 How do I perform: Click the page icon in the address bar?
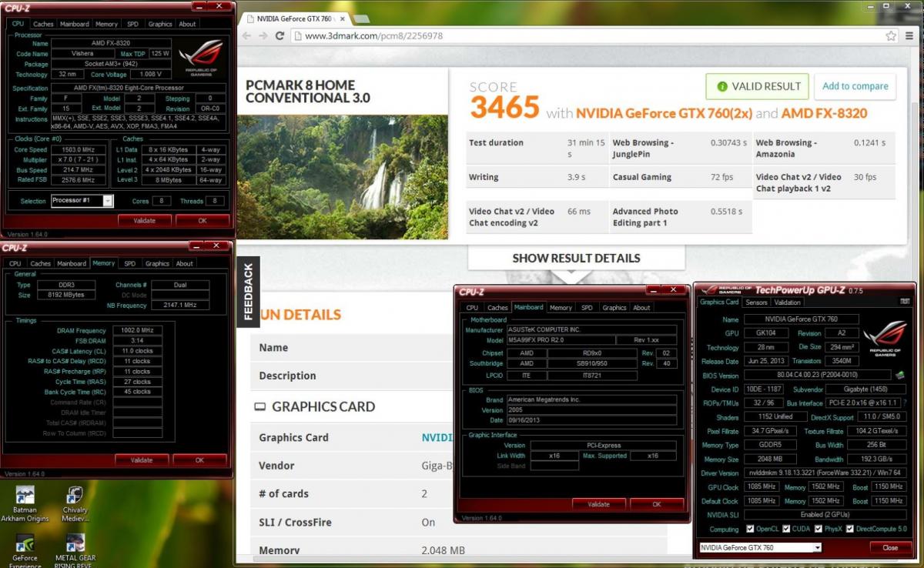point(297,36)
